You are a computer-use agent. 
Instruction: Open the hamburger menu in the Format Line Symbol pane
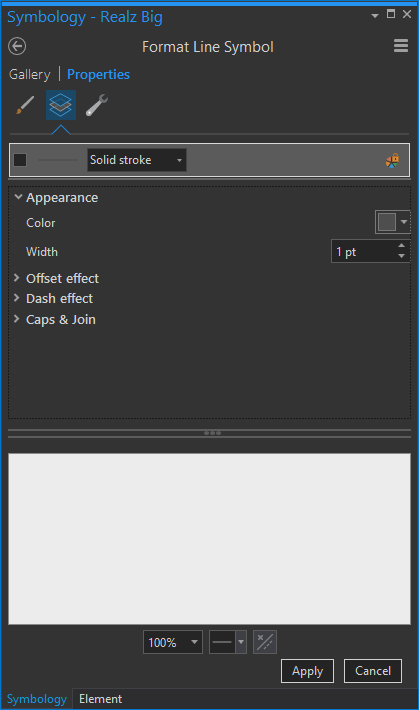click(x=401, y=46)
